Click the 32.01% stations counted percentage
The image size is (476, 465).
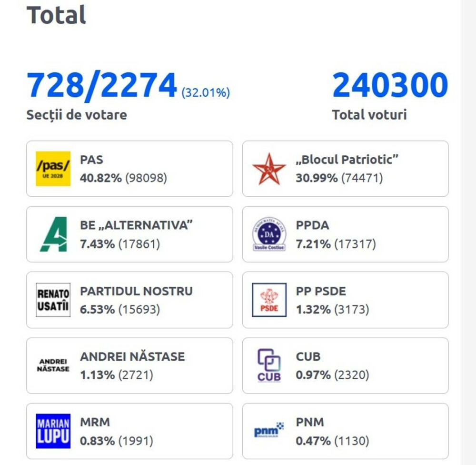click(x=206, y=92)
